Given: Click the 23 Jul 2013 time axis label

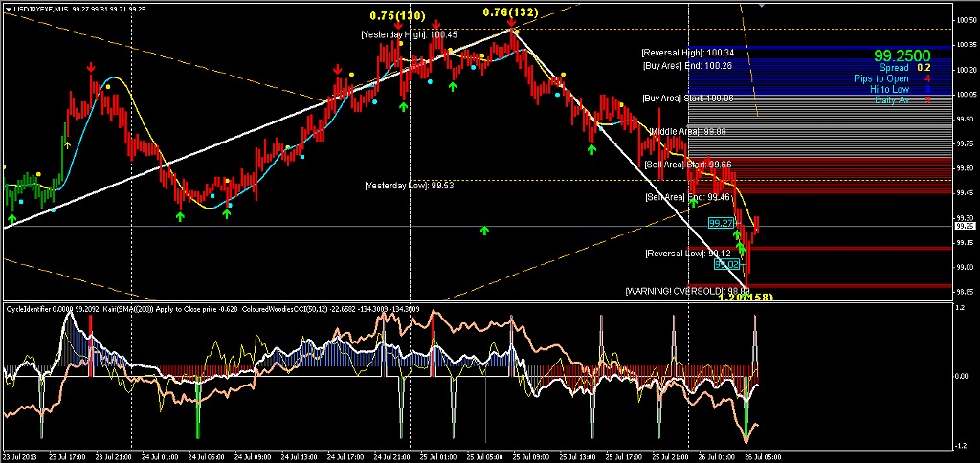Looking at the screenshot, I should [x=20, y=456].
